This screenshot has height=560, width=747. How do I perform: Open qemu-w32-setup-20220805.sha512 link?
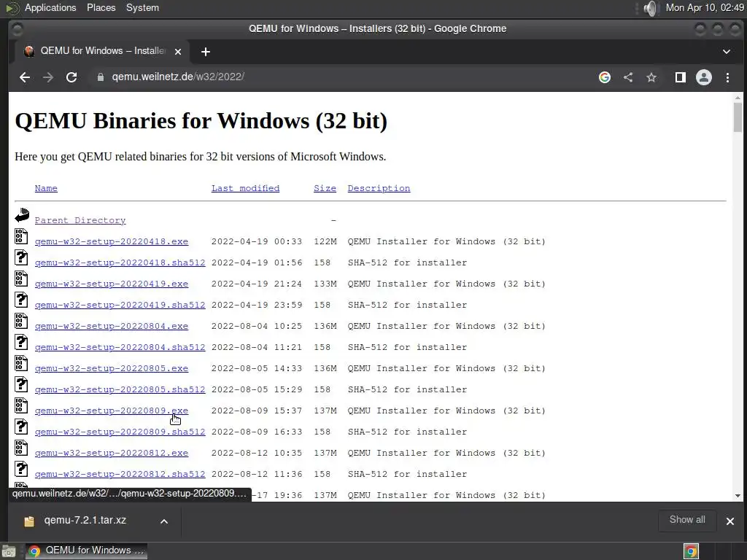pos(120,389)
